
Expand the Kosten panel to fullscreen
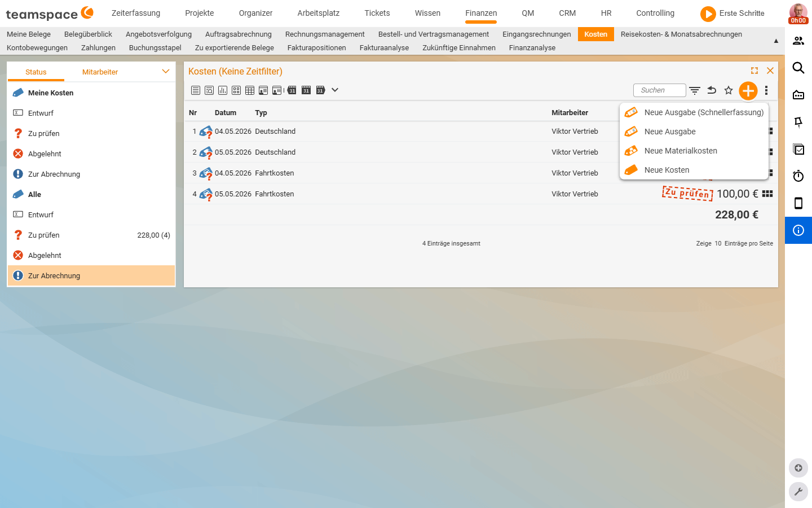754,71
